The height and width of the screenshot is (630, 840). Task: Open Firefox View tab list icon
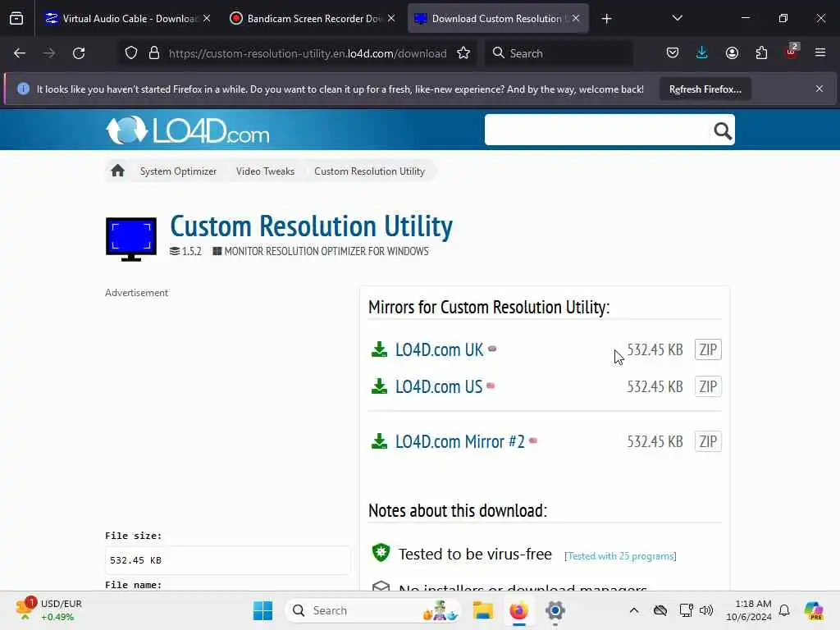coord(16,19)
